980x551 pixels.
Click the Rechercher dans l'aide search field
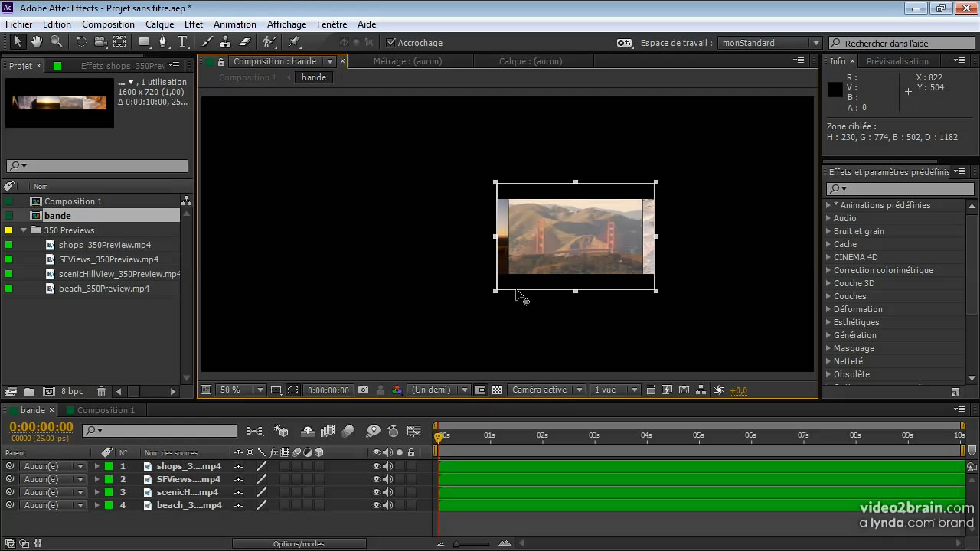pyautogui.click(x=903, y=43)
